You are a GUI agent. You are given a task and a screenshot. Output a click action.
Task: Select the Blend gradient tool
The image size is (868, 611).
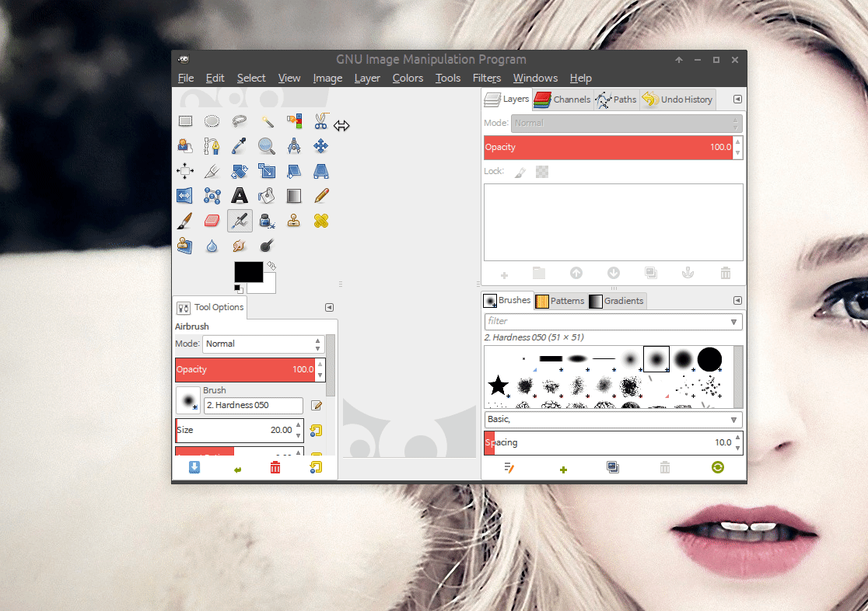click(x=294, y=196)
